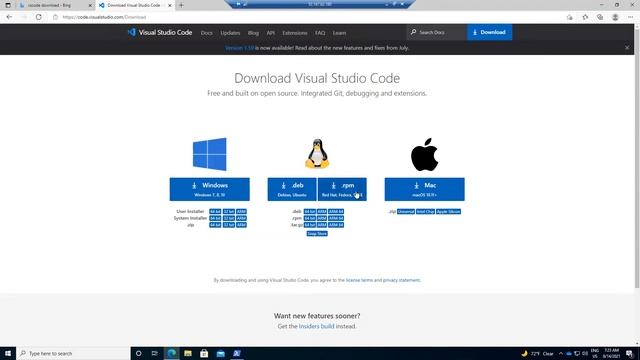Download Linux .rpm ARM 64

(336, 218)
